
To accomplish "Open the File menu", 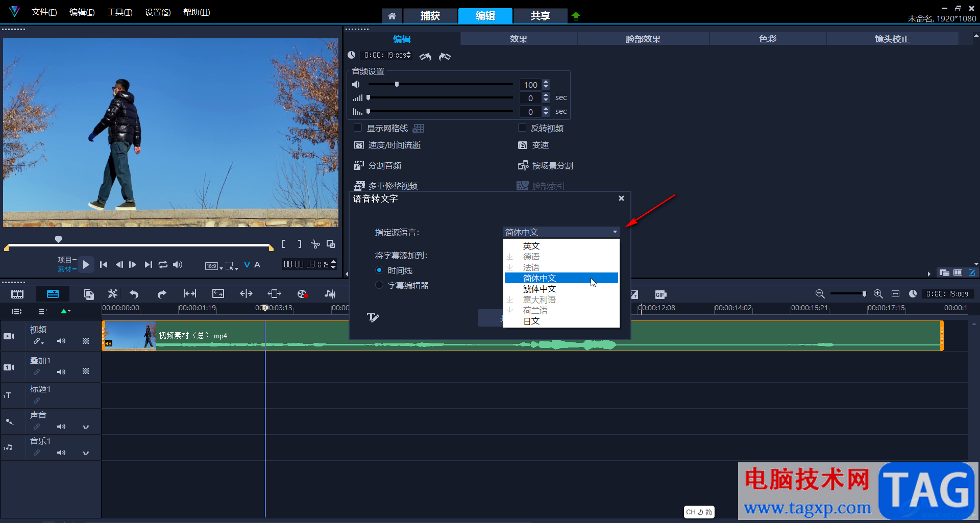I will [44, 12].
